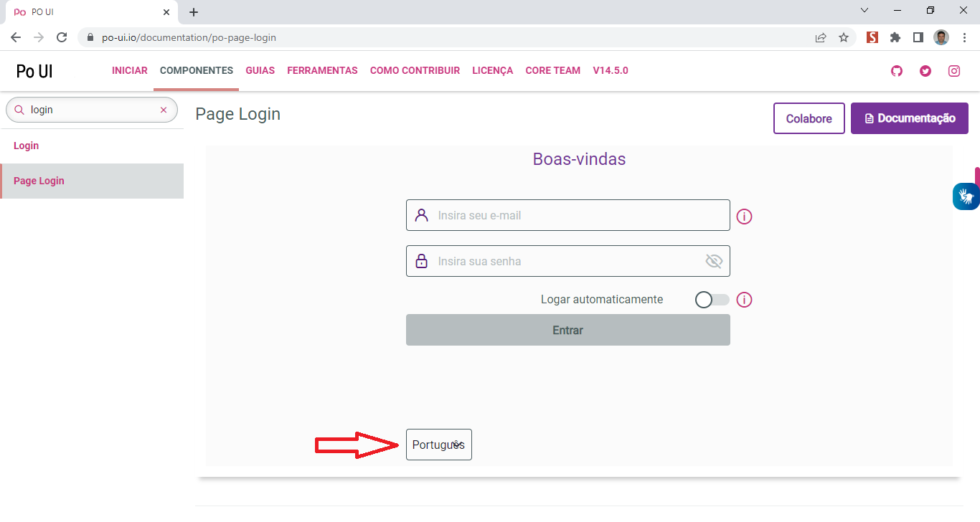Click the info icon beside the e-mail field
Screen dimensions: 980x522
click(x=744, y=216)
